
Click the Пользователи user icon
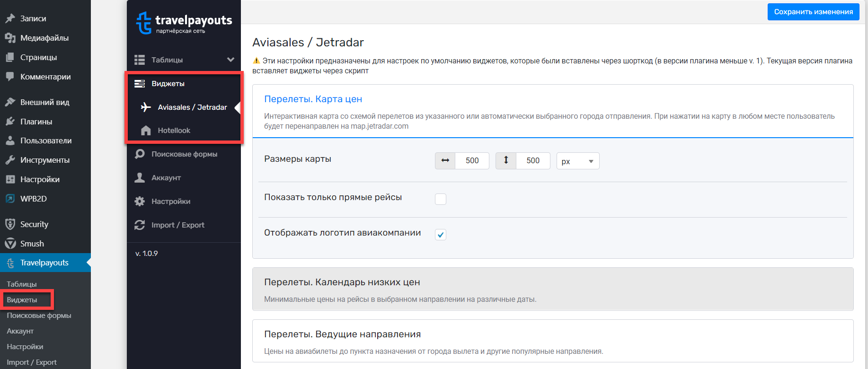pos(10,141)
